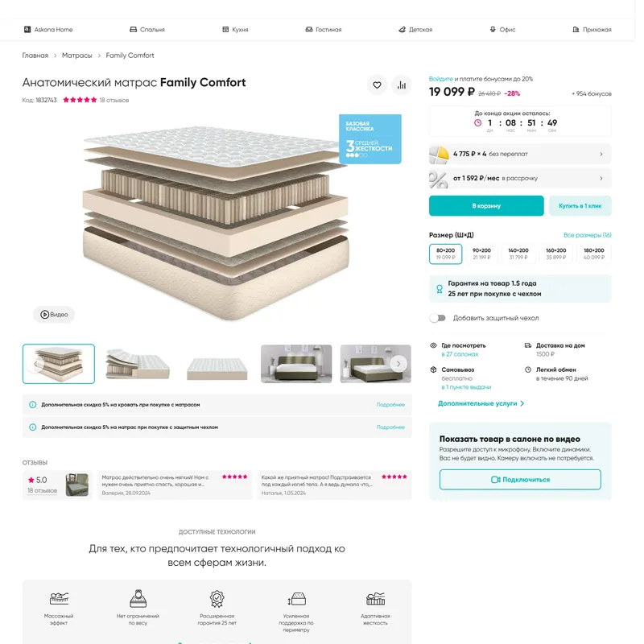Expand the 4 775 ₽ × 4 installment row

[520, 154]
